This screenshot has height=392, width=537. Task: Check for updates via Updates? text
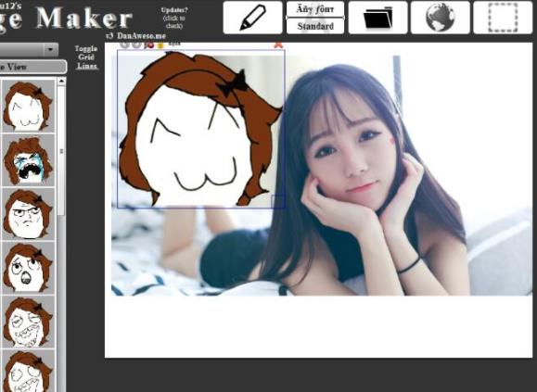pos(174,18)
